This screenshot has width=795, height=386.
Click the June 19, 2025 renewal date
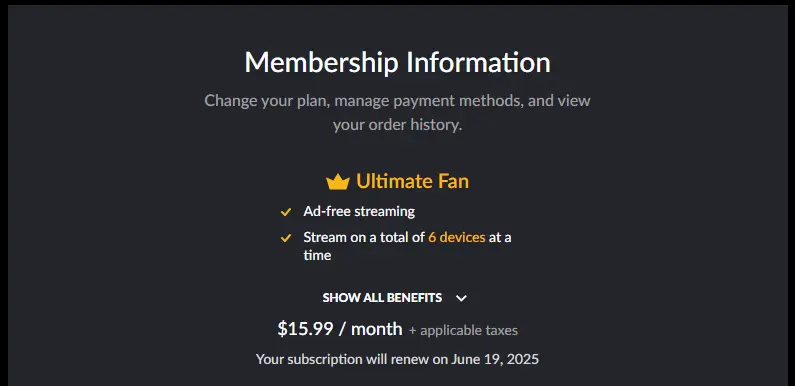tap(495, 359)
